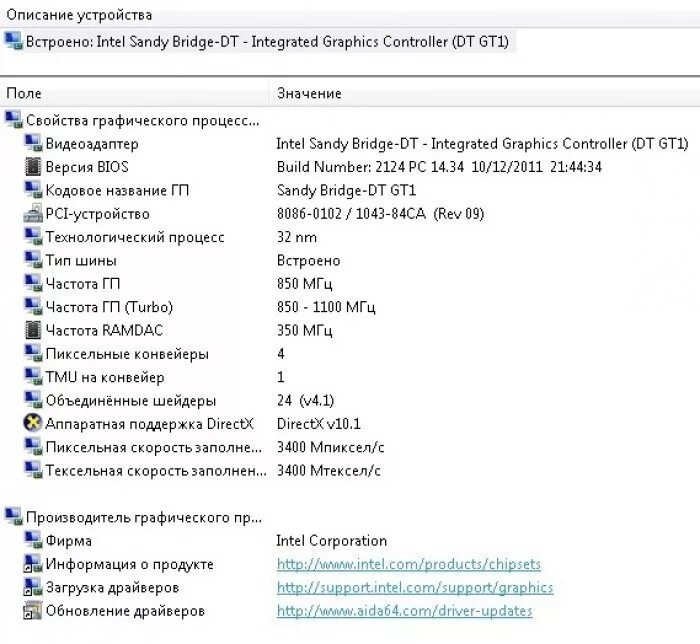The image size is (700, 644).
Task: Click the icon beside Пиксельные конвейеры
Action: (x=33, y=353)
